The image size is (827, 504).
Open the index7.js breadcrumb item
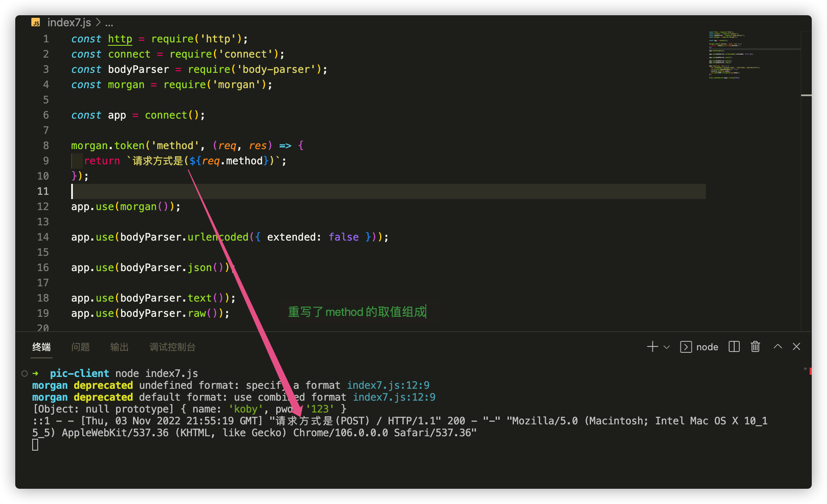tap(69, 22)
